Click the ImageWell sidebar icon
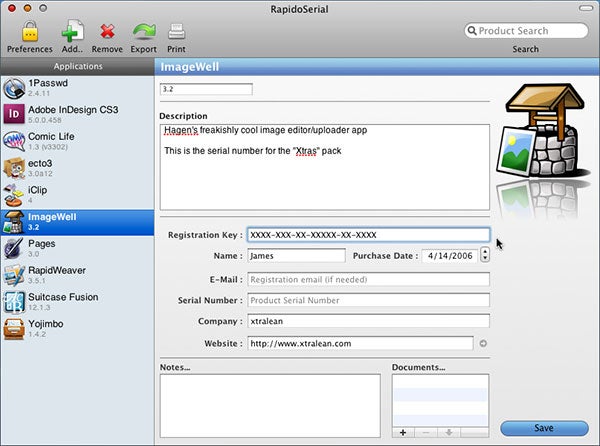This screenshot has width=600, height=446. 13,222
